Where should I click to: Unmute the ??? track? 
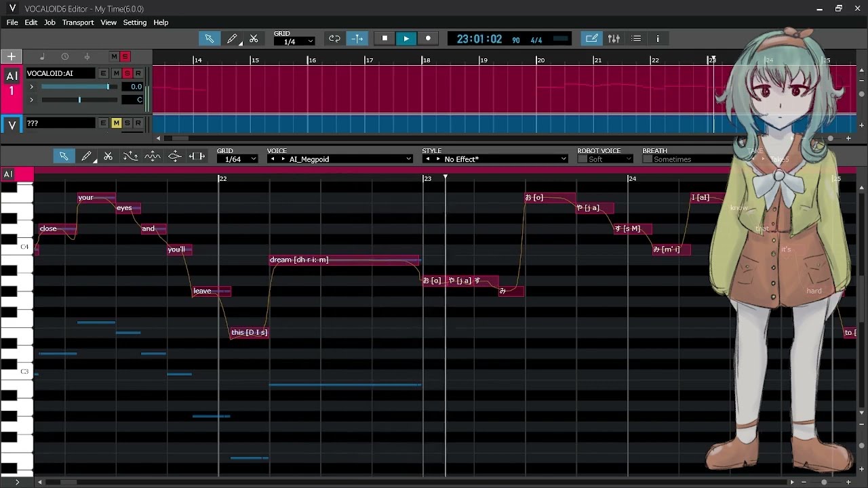(x=116, y=123)
